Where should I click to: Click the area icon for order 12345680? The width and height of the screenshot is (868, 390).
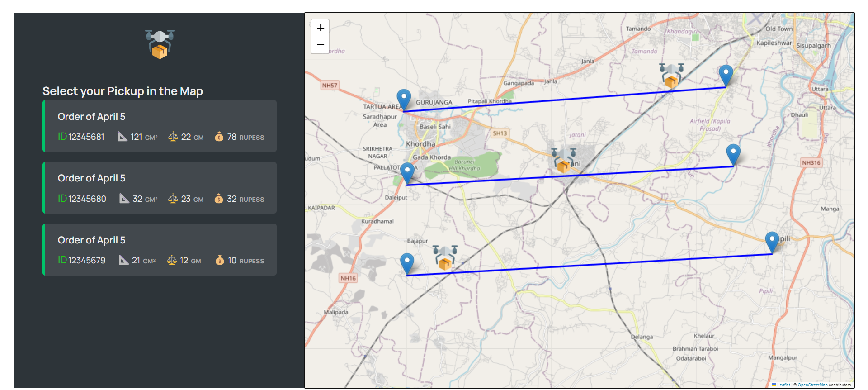pos(124,198)
